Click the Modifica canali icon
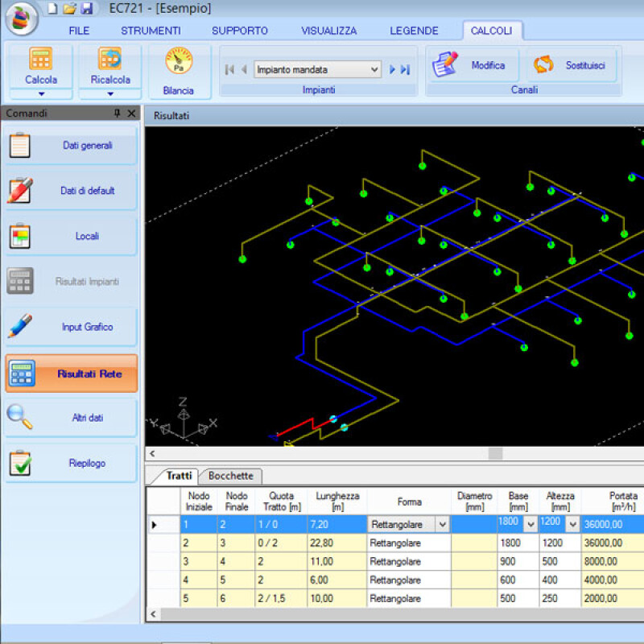The width and height of the screenshot is (644, 644). pos(444,65)
